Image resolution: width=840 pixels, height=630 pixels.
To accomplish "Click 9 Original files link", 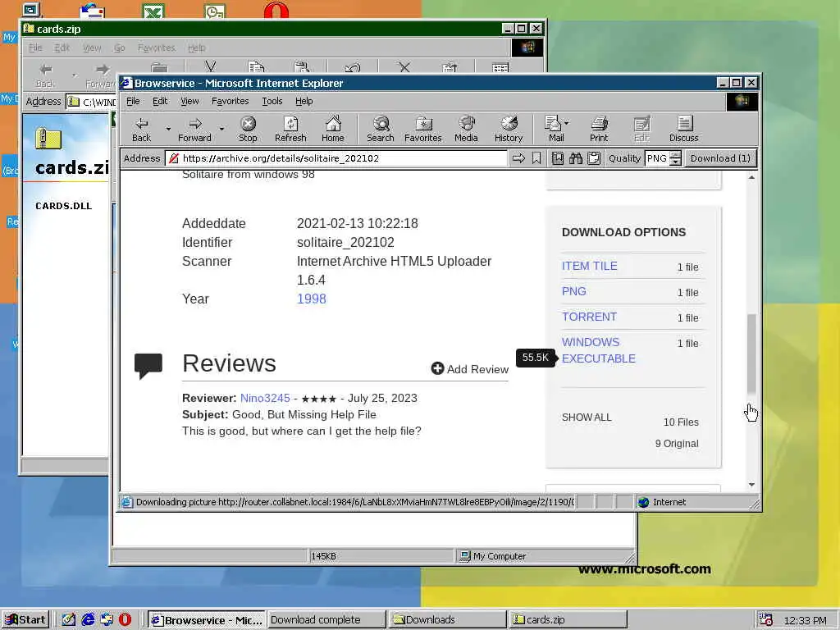I will click(677, 444).
